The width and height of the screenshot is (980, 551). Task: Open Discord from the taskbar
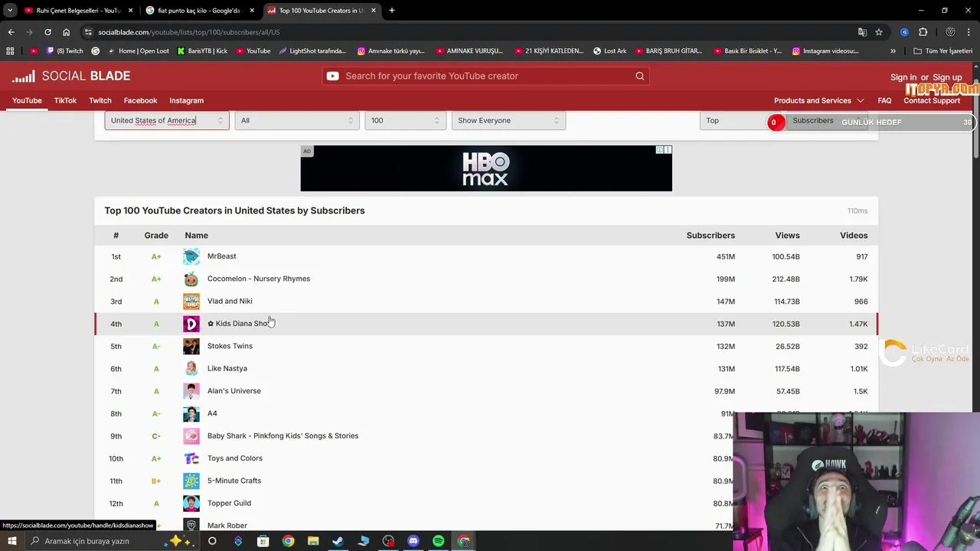413,541
